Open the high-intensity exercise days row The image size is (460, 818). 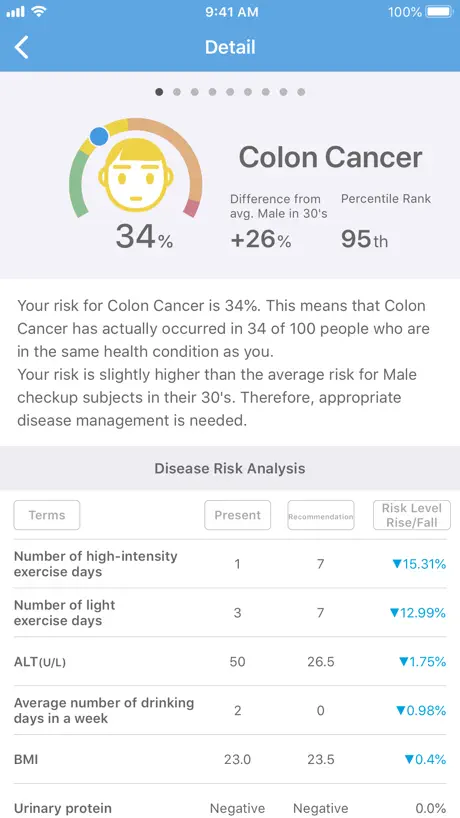click(x=230, y=564)
